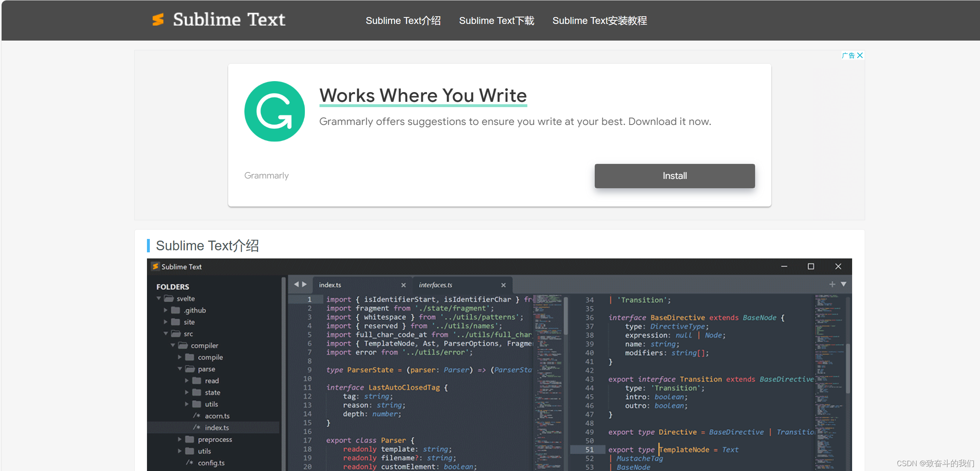Select acorn.ts in the sidebar
Image resolution: width=980 pixels, height=471 pixels.
217,416
